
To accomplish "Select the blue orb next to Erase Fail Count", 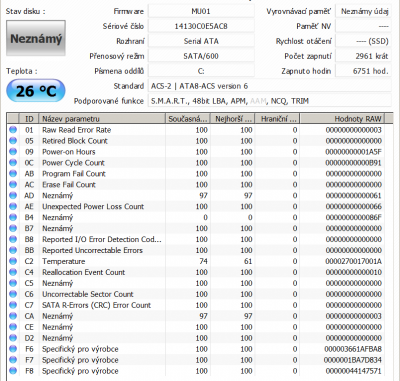I will tap(13, 184).
